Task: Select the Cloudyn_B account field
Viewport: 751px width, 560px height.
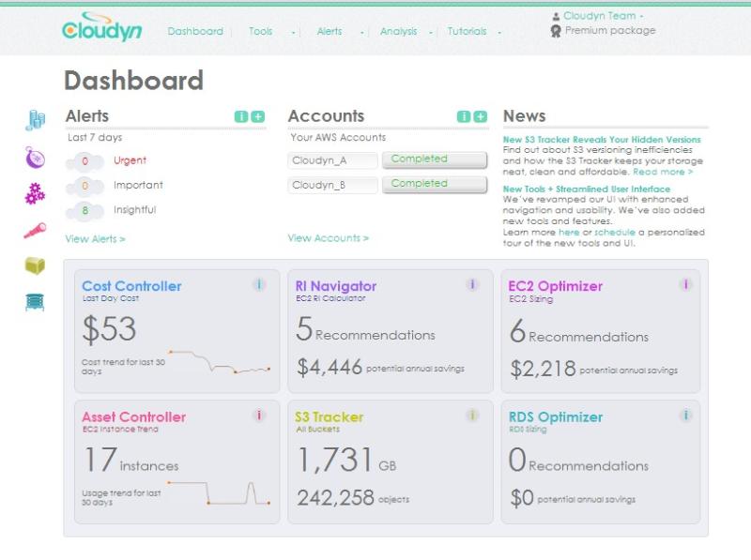Action: pyautogui.click(x=333, y=185)
